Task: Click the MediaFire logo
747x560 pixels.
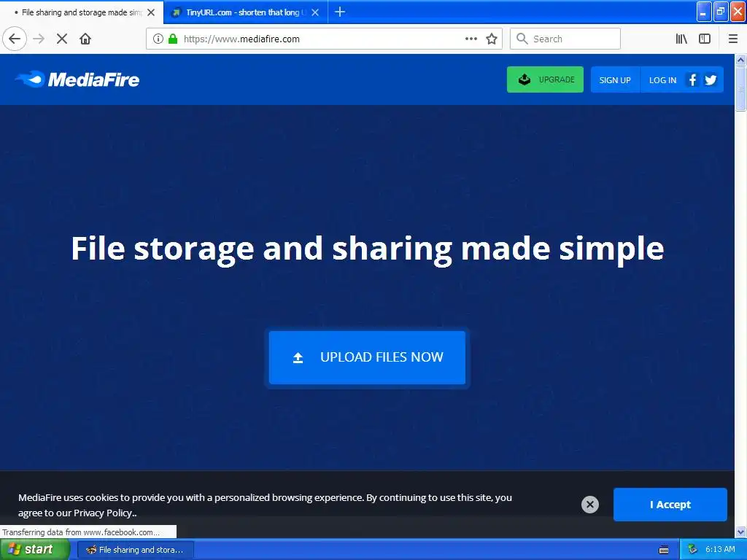Action: tap(77, 79)
